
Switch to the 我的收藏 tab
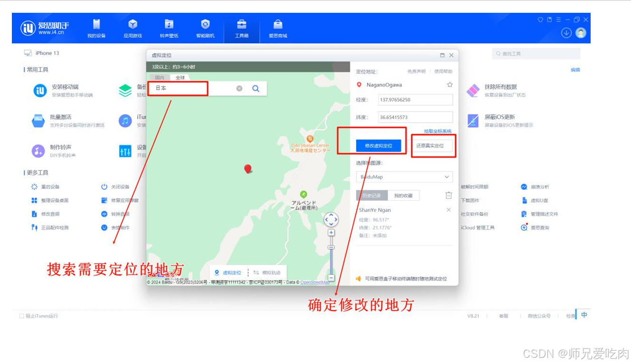(x=404, y=196)
